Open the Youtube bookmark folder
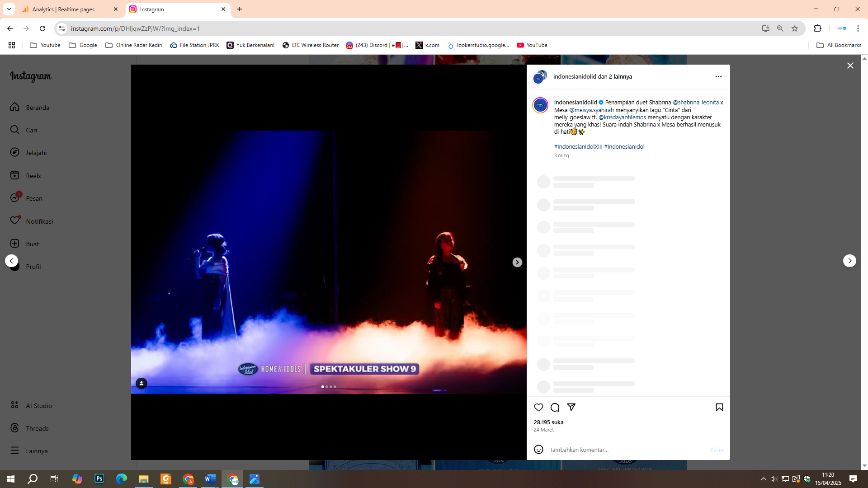Screen dimensions: 868x488 point(45,45)
